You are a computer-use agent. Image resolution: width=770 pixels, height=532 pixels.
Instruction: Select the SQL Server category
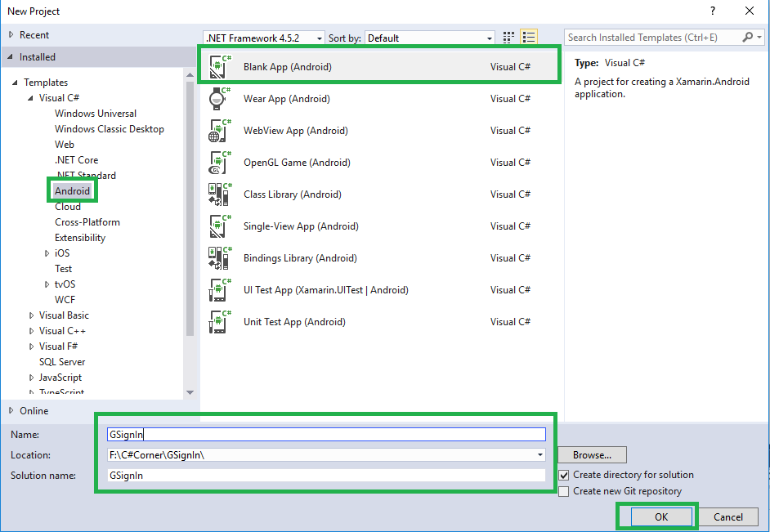[62, 362]
